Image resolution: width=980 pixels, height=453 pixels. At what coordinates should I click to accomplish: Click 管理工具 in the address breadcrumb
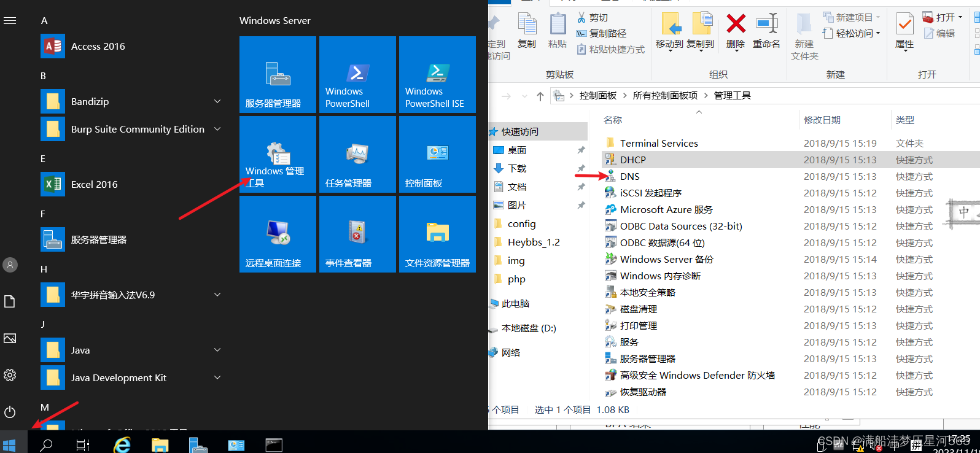pyautogui.click(x=733, y=95)
